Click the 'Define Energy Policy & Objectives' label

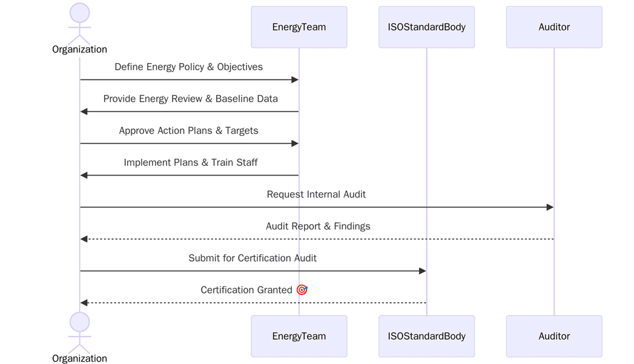click(188, 67)
